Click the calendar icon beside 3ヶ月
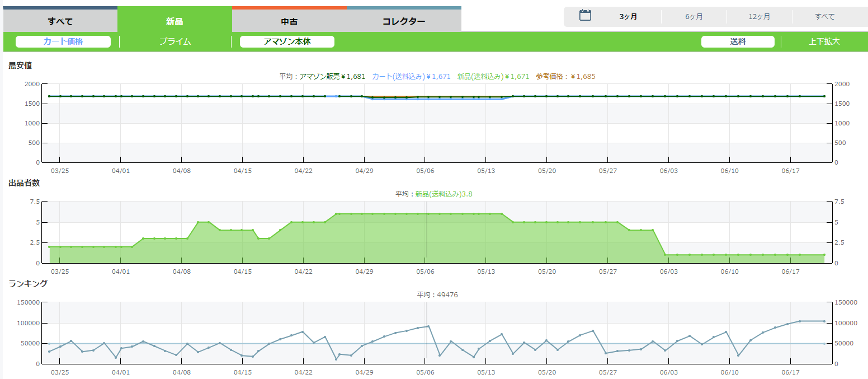 585,16
